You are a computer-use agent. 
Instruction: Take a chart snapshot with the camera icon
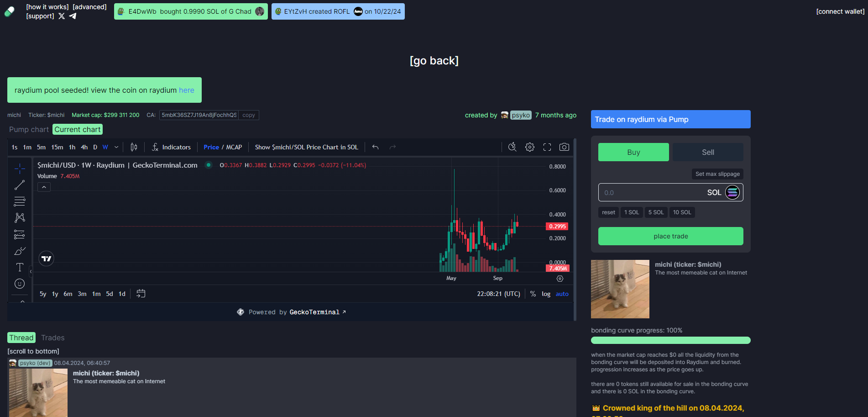click(x=564, y=147)
